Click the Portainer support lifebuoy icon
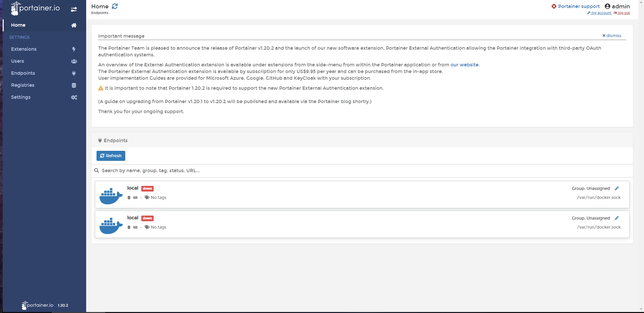The image size is (644, 313). [x=554, y=6]
